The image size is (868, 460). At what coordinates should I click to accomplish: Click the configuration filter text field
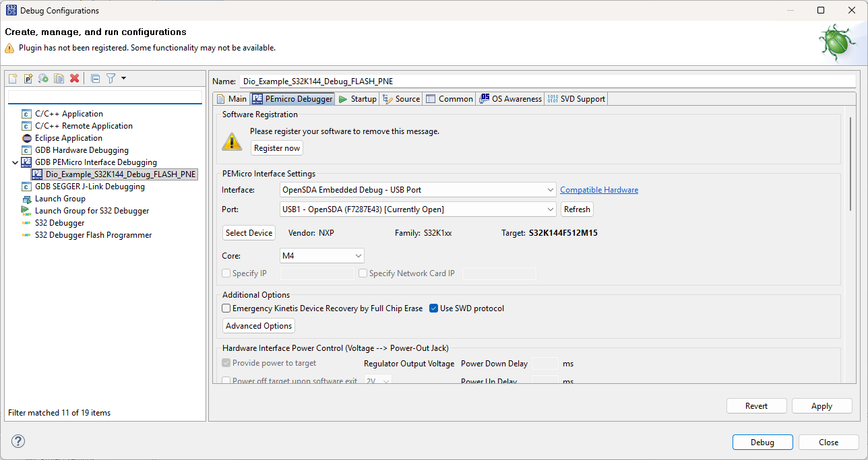click(105, 97)
